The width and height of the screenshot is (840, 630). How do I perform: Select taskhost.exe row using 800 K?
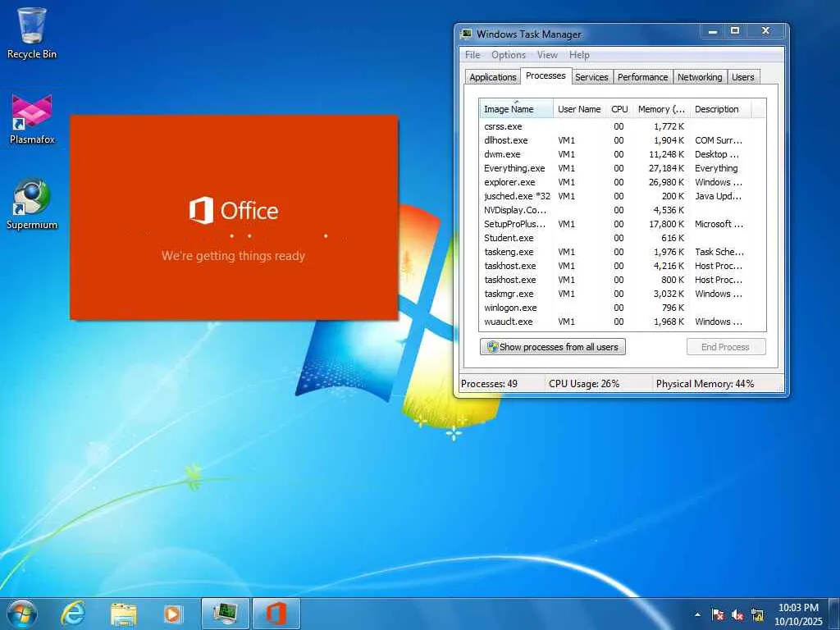click(x=623, y=280)
